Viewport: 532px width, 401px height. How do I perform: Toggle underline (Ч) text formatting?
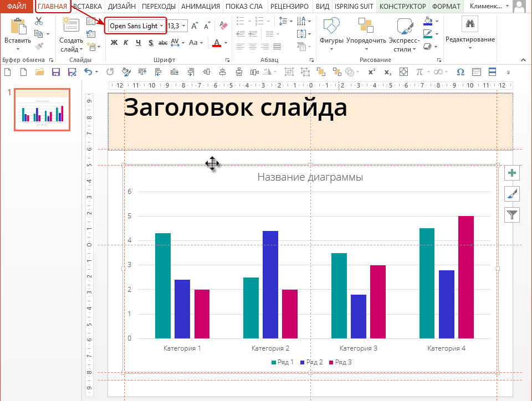(x=137, y=43)
